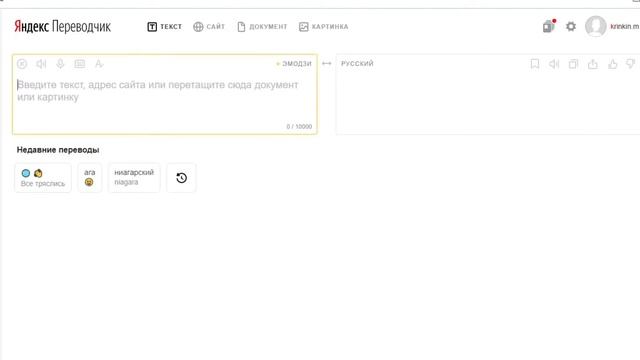
Task: Save translation with the bookmark icon
Action: 535,64
